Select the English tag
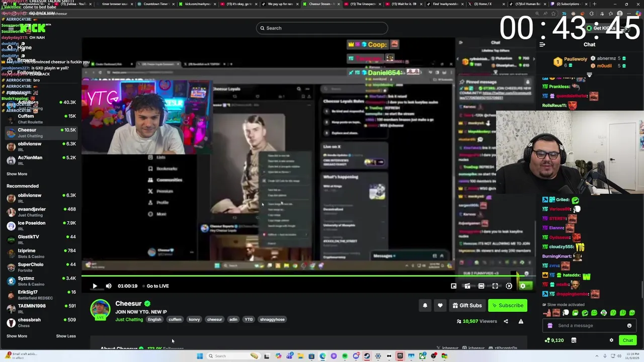 point(154,319)
